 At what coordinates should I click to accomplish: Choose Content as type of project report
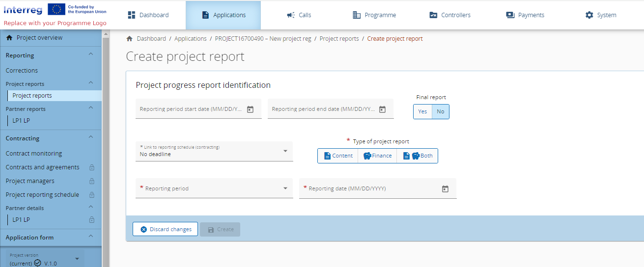click(338, 156)
